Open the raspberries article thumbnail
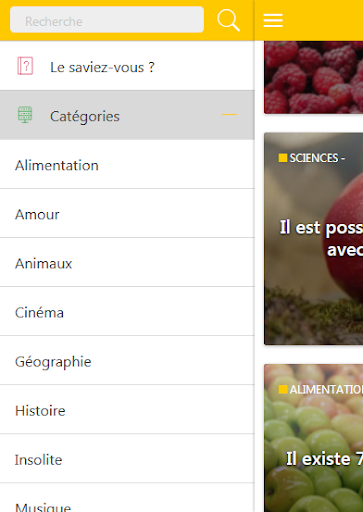 (313, 77)
